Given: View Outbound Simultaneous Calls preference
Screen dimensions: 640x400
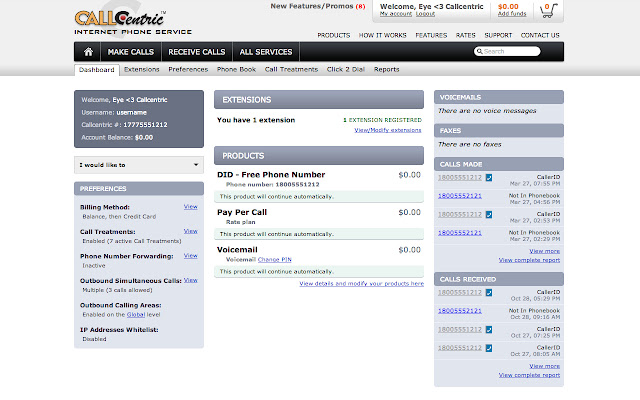Looking at the screenshot, I should pyautogui.click(x=191, y=280).
